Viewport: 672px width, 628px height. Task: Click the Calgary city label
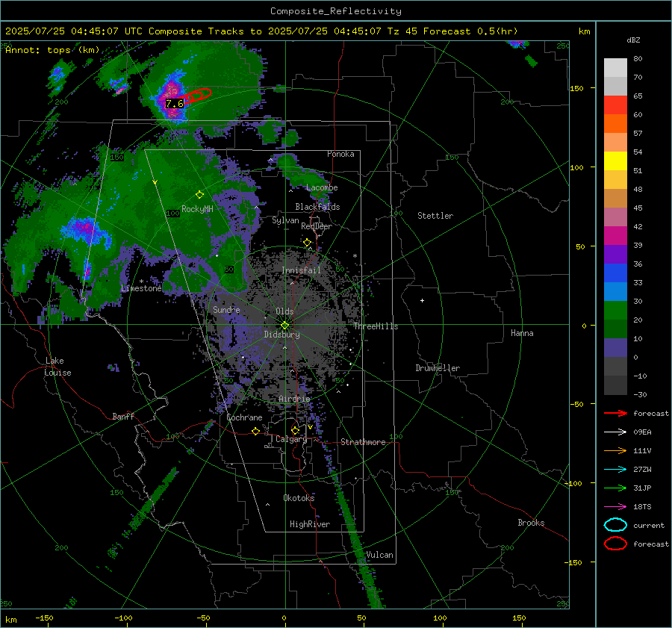point(291,439)
